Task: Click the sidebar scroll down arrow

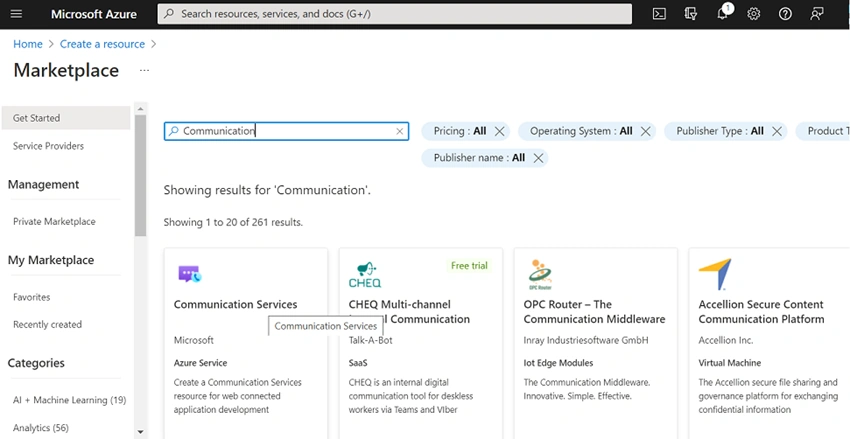Action: (x=140, y=432)
